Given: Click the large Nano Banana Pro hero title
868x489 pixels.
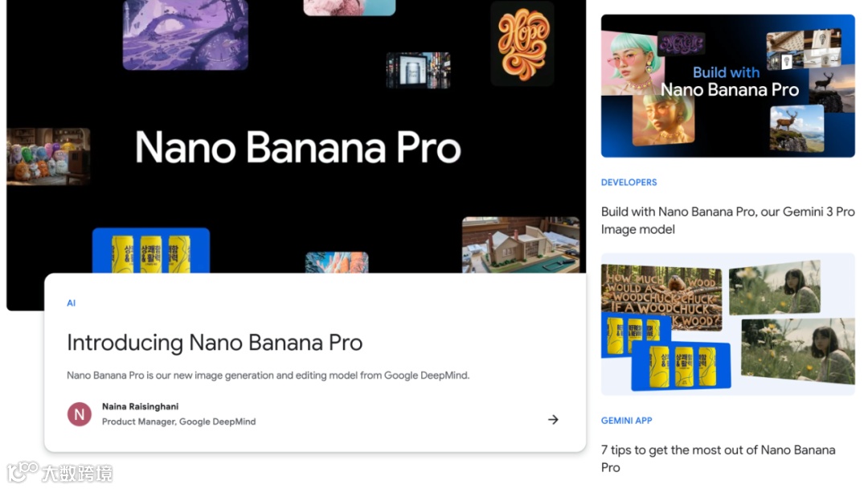Looking at the screenshot, I should point(298,147).
